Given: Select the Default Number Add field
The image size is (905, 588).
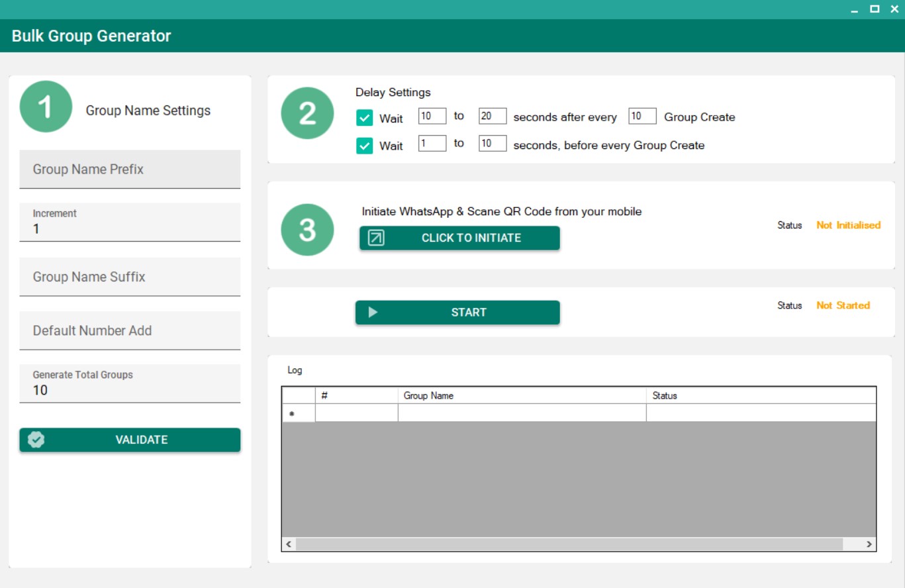Looking at the screenshot, I should [130, 330].
